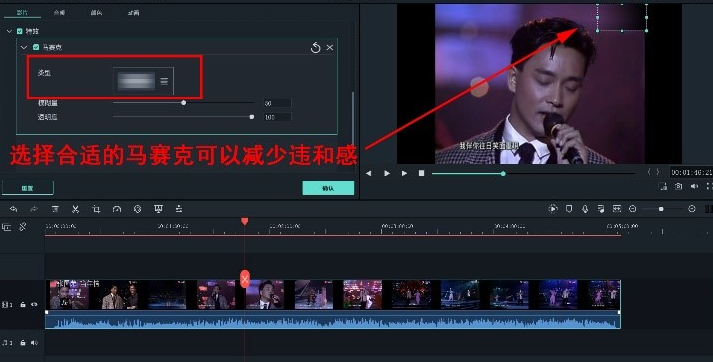Add a marker with the shield icon
The height and width of the screenshot is (362, 713).
569,209
